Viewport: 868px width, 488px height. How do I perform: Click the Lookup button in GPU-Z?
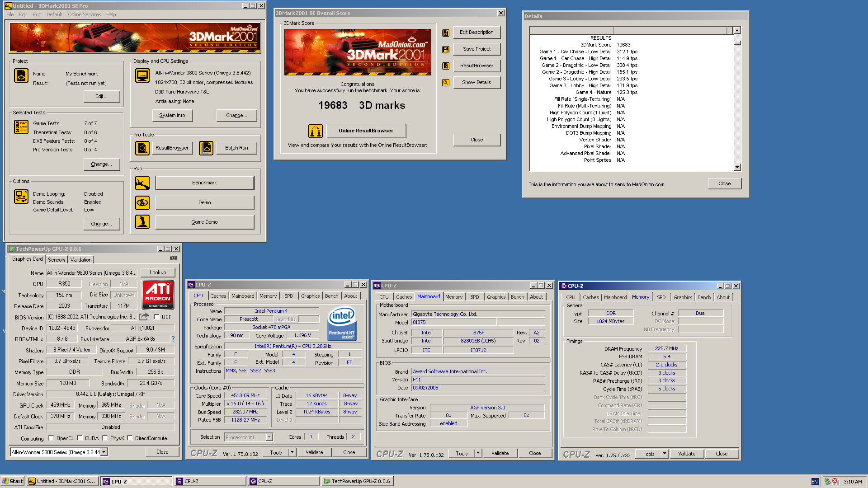[x=158, y=272]
